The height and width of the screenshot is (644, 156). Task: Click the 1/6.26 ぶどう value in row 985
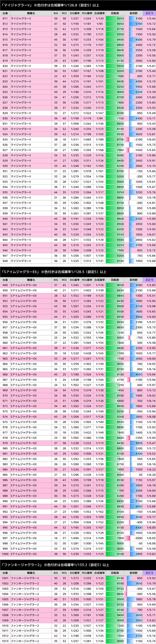[x=151, y=475]
